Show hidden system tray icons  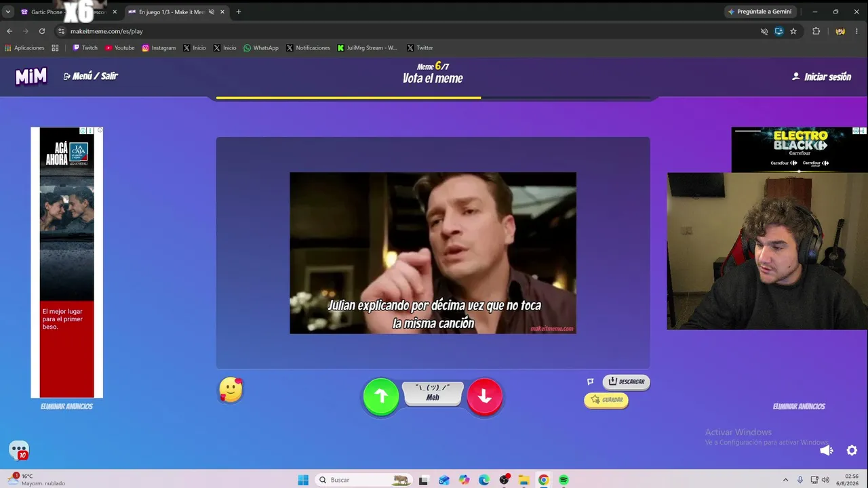point(786,480)
